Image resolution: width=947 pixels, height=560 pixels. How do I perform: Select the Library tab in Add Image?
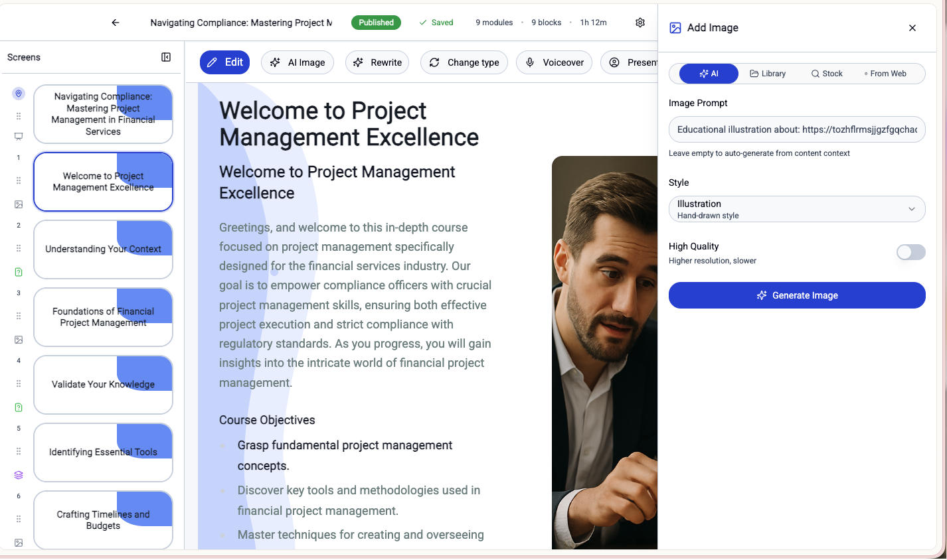(768, 73)
